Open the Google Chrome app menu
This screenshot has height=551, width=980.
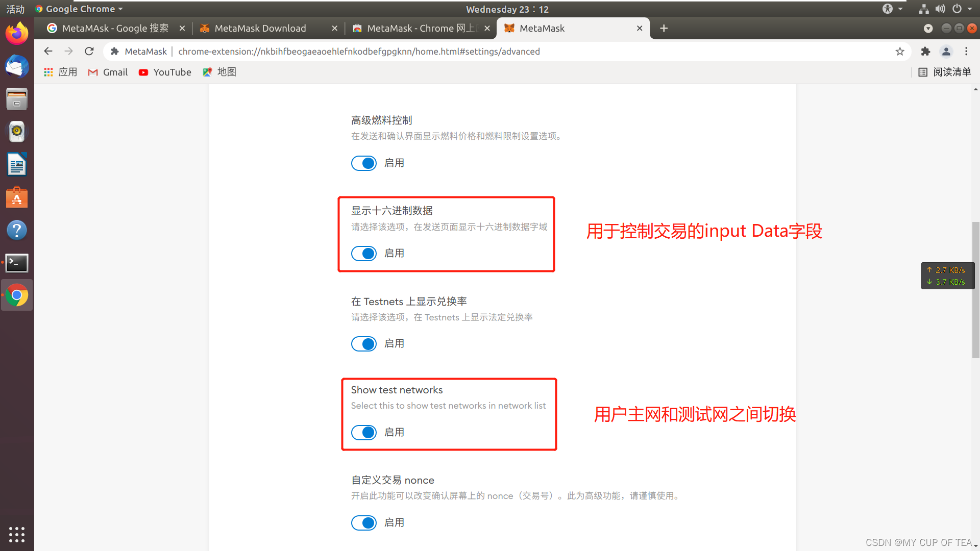pos(79,9)
